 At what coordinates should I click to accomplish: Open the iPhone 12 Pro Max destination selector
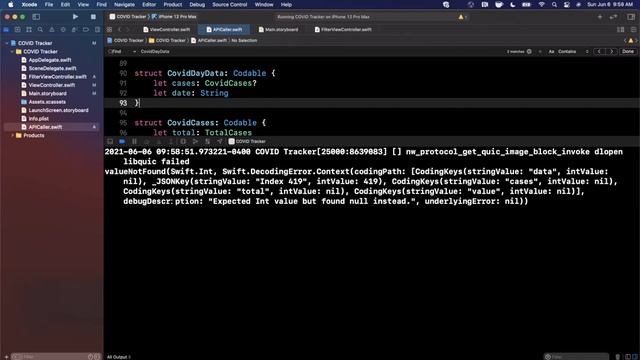click(174, 17)
